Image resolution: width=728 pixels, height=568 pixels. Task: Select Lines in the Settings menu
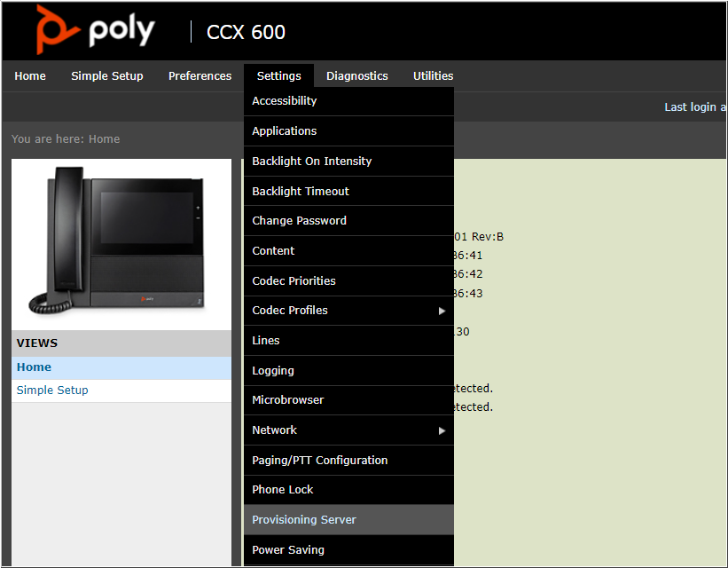click(x=266, y=341)
